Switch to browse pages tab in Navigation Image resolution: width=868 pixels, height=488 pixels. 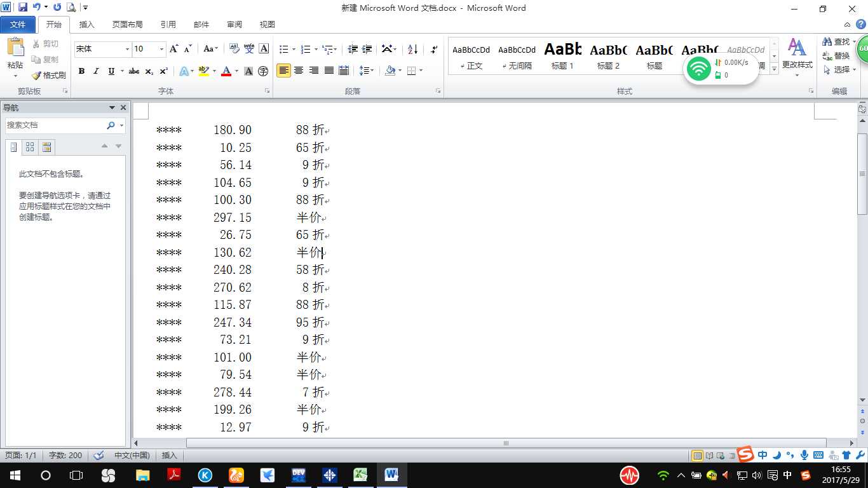click(30, 147)
